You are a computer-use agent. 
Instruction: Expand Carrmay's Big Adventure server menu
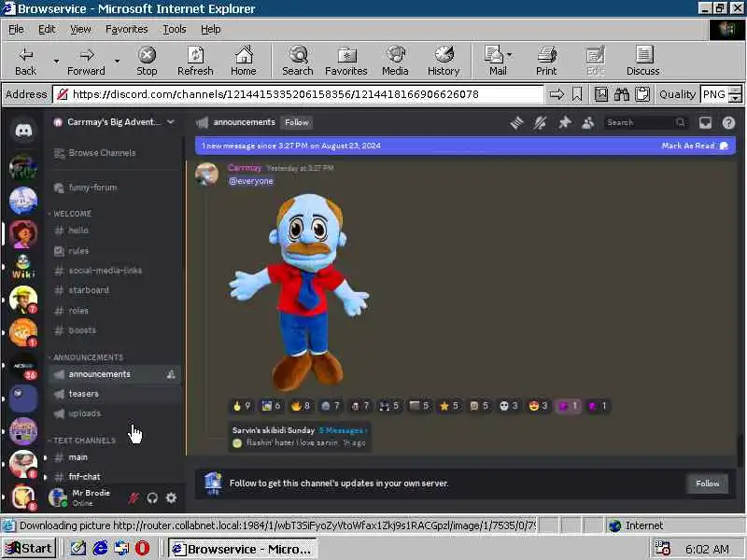[113, 122]
